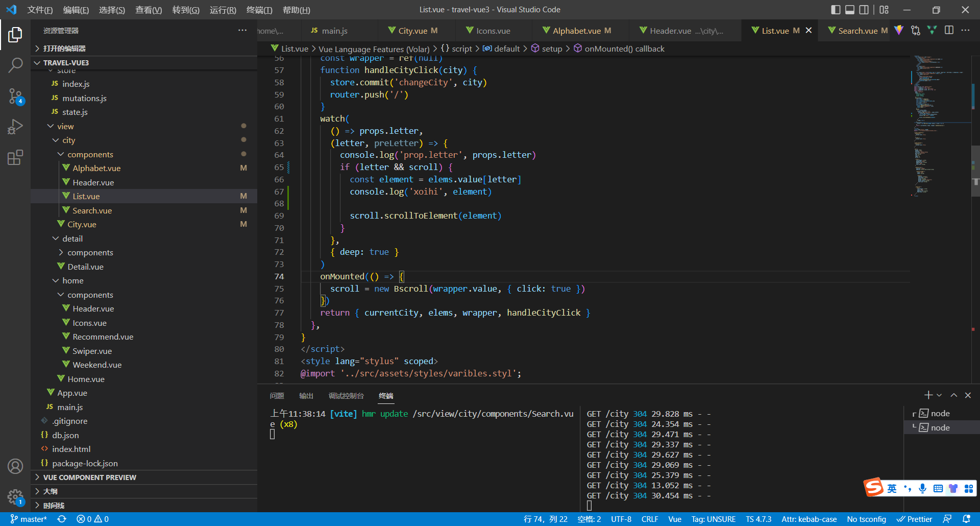The height and width of the screenshot is (526, 980).
Task: Select the Vue language mode indicator
Action: 675,519
